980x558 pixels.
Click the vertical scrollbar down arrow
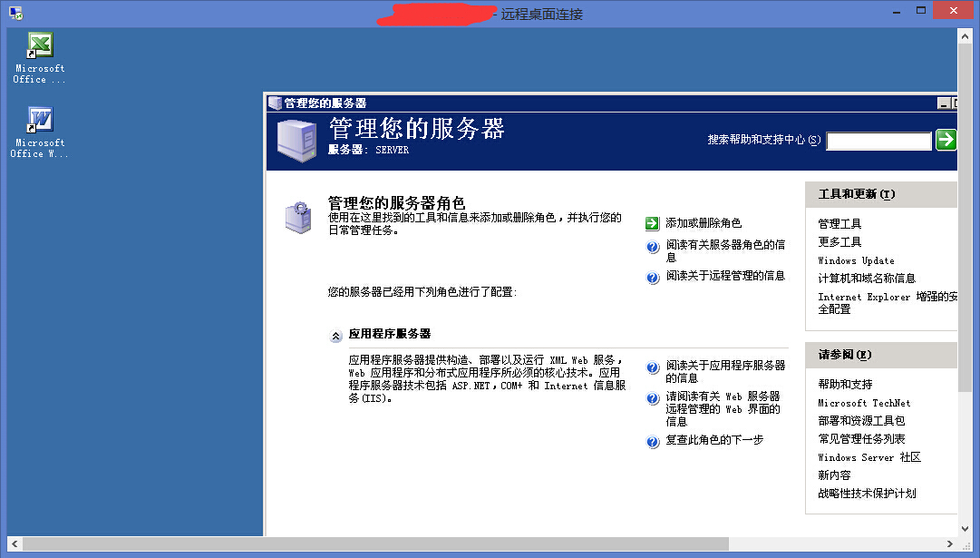965,529
